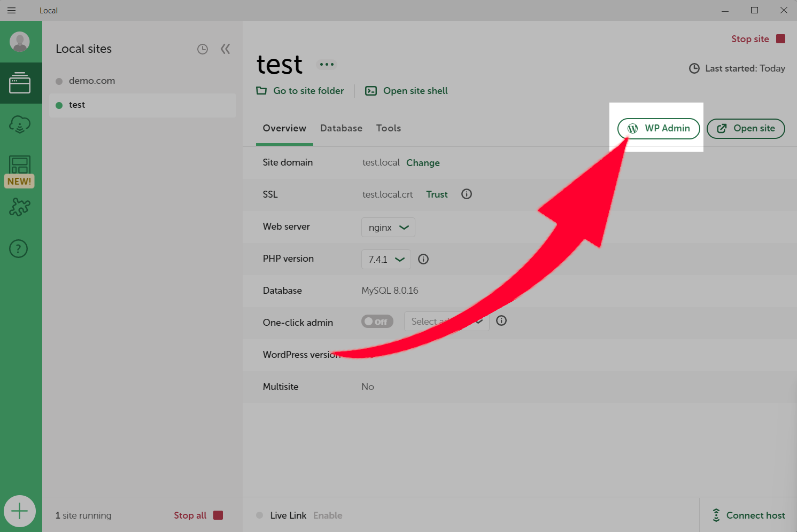The width and height of the screenshot is (797, 532).
Task: Click the Last started: Today text
Action: pyautogui.click(x=745, y=68)
